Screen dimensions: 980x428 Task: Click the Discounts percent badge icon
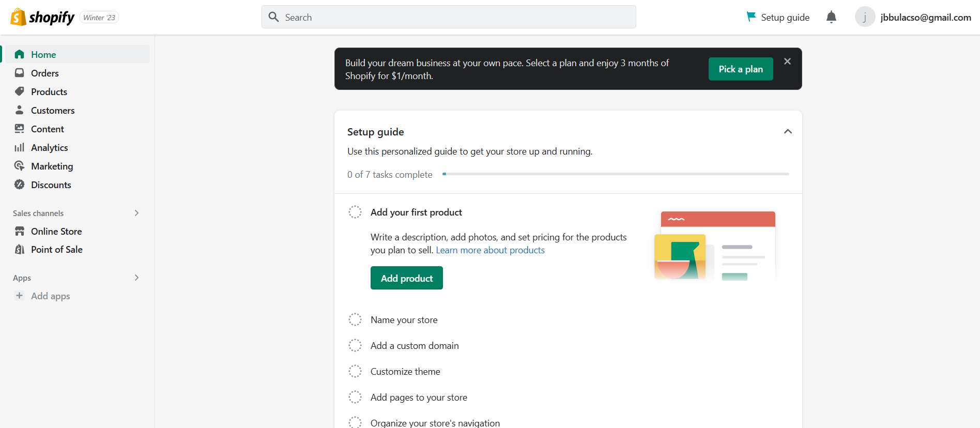click(x=20, y=185)
